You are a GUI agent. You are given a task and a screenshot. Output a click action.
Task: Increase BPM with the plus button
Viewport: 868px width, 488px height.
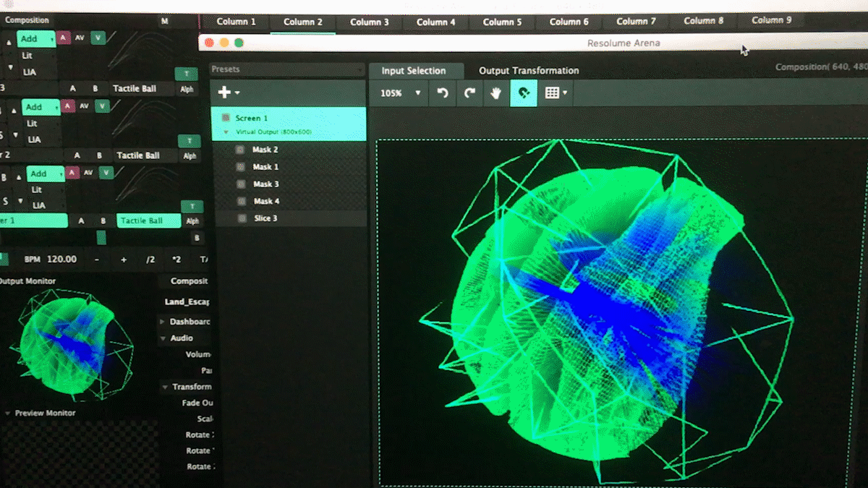(124, 259)
